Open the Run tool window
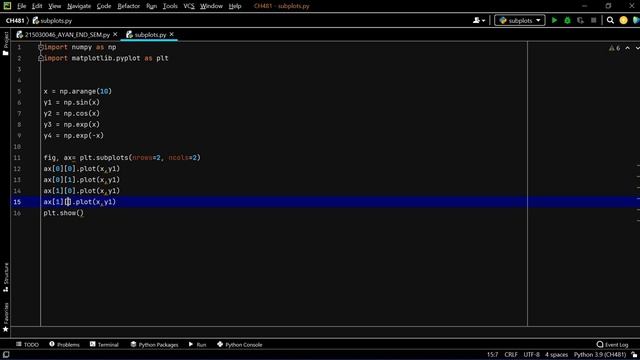 pyautogui.click(x=197, y=344)
